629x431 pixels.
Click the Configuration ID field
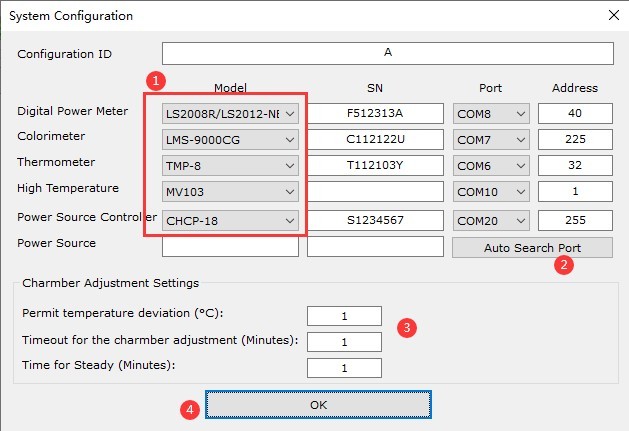[x=388, y=53]
